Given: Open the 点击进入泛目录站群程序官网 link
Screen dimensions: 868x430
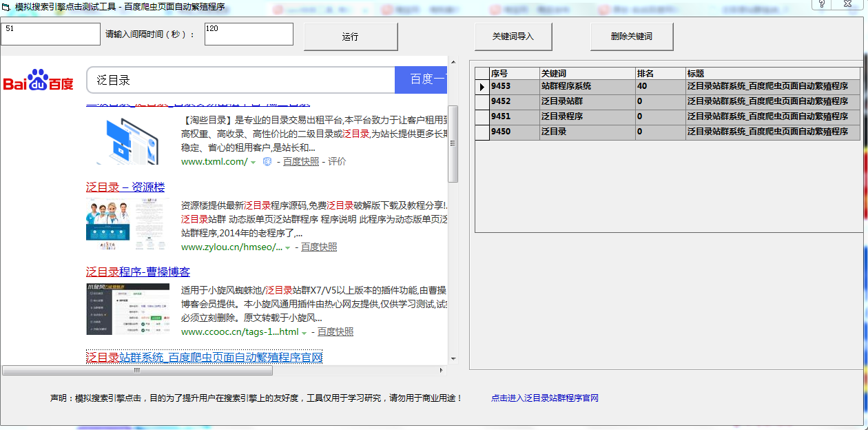Looking at the screenshot, I should (x=545, y=398).
